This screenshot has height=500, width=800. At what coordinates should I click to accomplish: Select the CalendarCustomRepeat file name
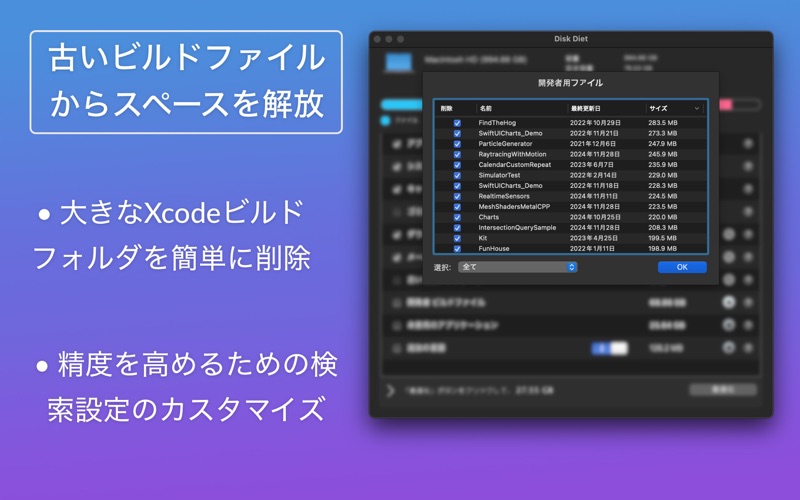click(x=515, y=165)
